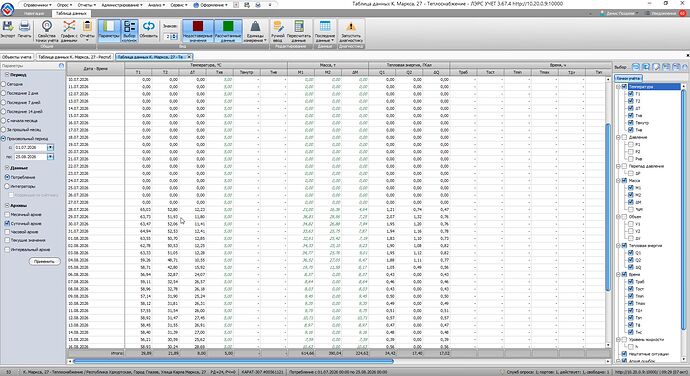The image size is (690, 376).
Task: Click second icon in Выбор toolbar
Action: (646, 67)
